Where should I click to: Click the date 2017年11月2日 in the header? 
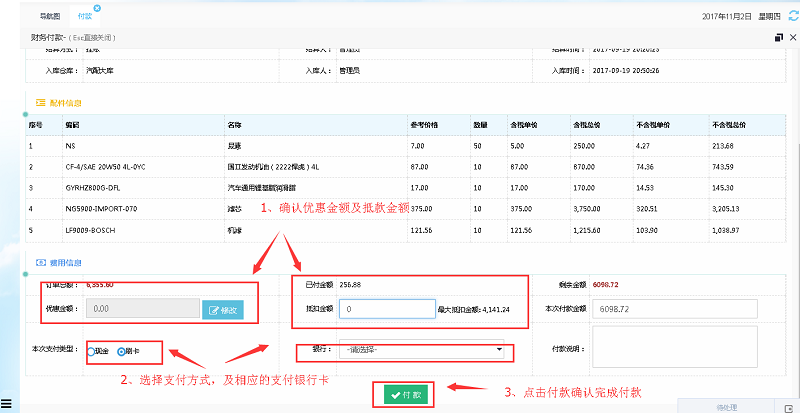click(727, 16)
